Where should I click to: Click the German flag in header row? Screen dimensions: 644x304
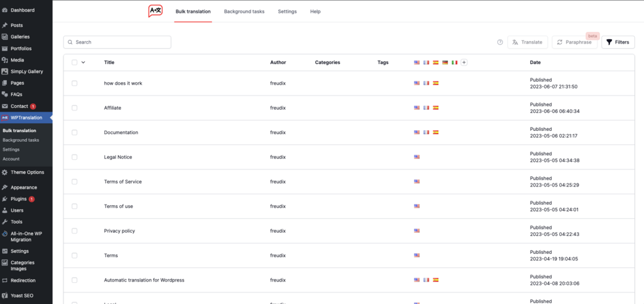445,63
